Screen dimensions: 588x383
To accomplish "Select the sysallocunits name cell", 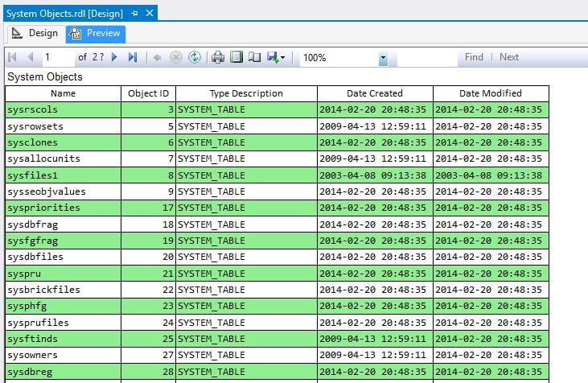I will (x=63, y=159).
